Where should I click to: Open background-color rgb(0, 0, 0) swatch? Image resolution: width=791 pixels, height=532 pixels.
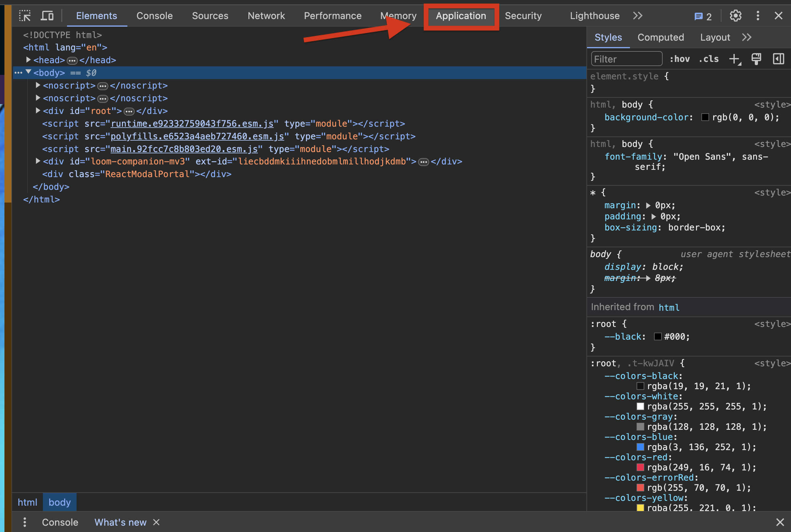coord(705,117)
